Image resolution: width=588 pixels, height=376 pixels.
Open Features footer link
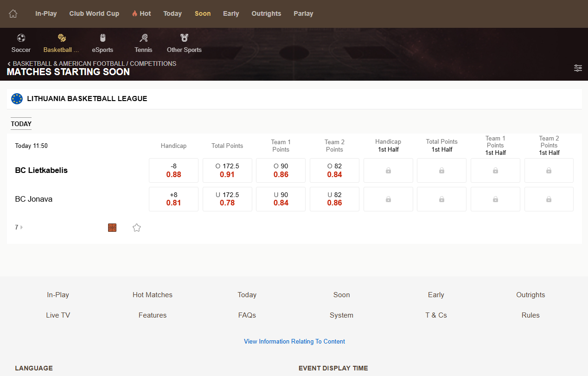pos(153,315)
